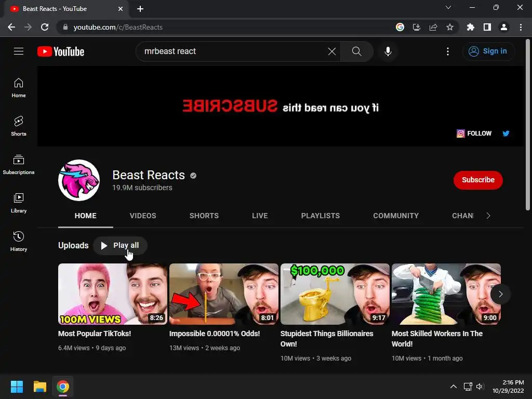Open the network icon in system tray

468,387
